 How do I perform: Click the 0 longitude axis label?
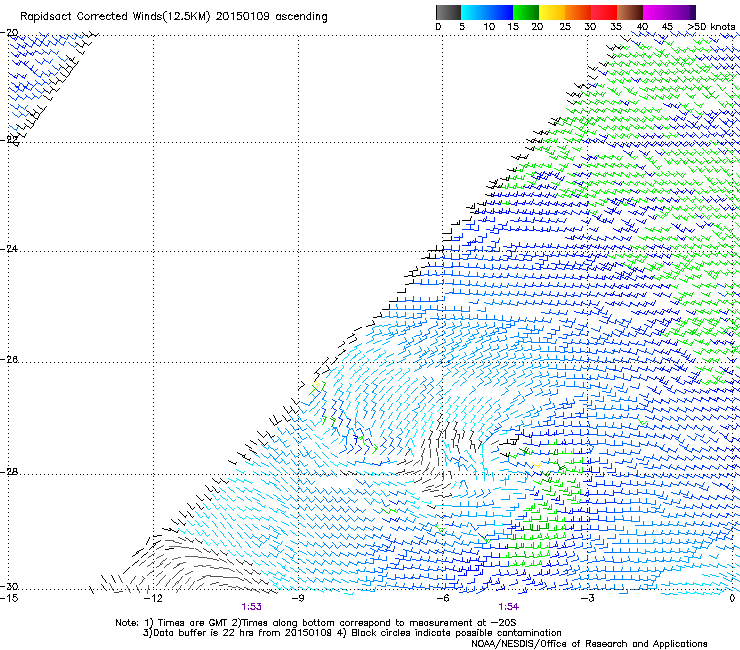pyautogui.click(x=732, y=598)
